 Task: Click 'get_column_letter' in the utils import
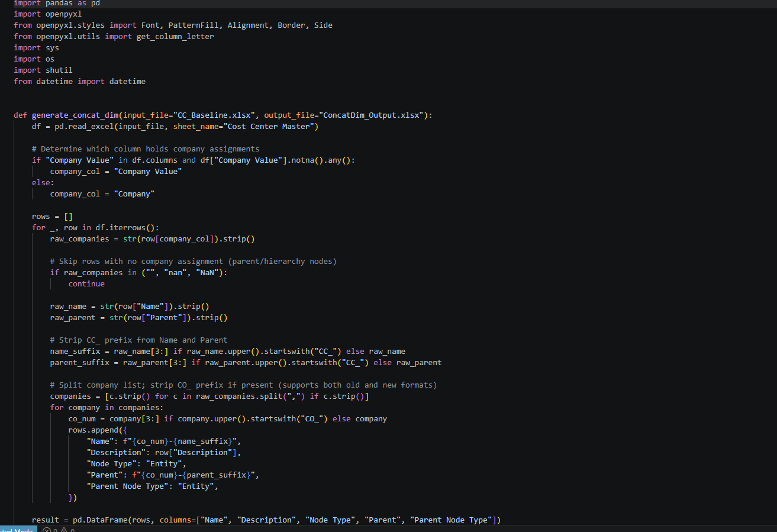pos(175,37)
